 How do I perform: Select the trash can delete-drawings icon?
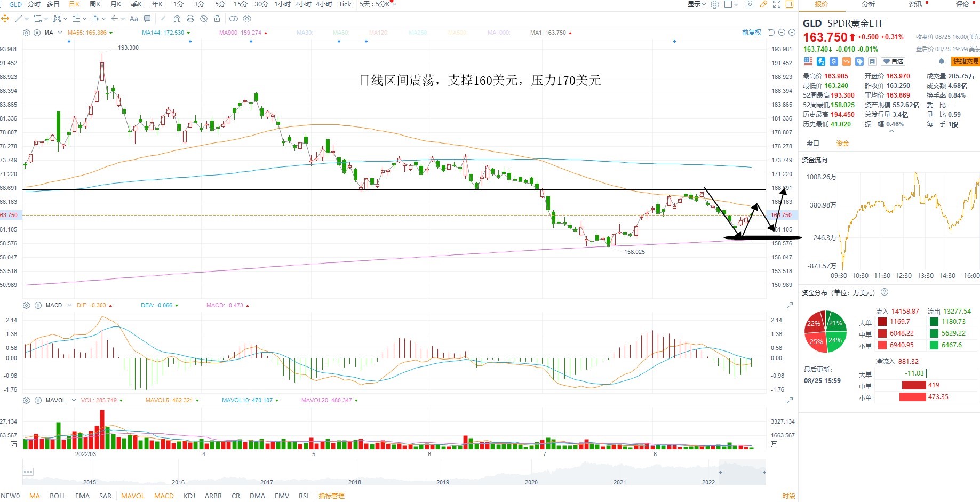coord(217,19)
